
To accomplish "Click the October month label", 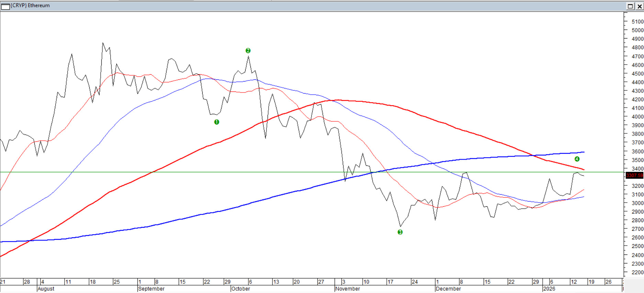I will 241,289.
